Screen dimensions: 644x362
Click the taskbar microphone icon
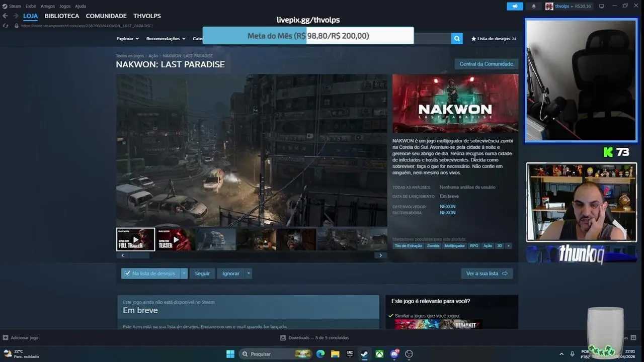pos(573,354)
